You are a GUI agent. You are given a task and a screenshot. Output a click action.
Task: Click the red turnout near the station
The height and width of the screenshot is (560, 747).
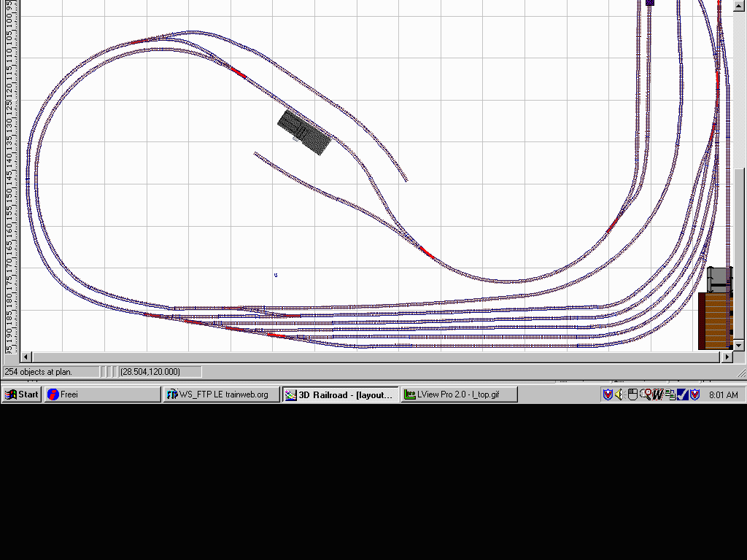[239, 71]
